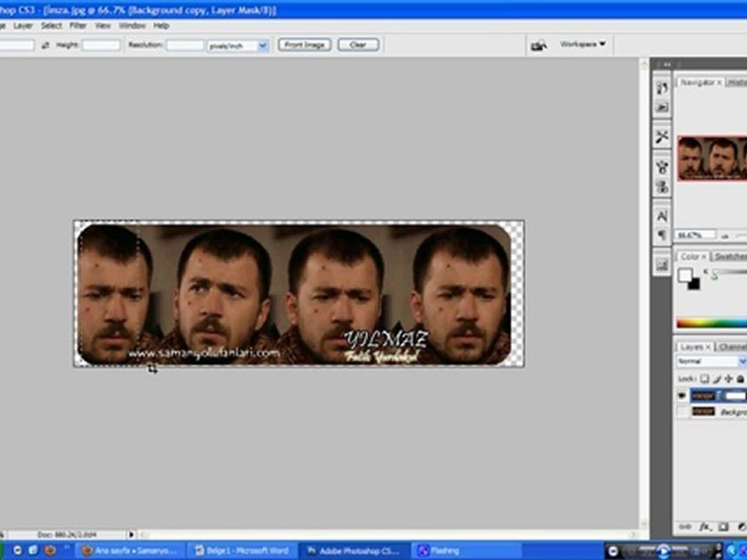Click the Navigator zoom percentage field
This screenshot has height=560, width=747.
[696, 235]
